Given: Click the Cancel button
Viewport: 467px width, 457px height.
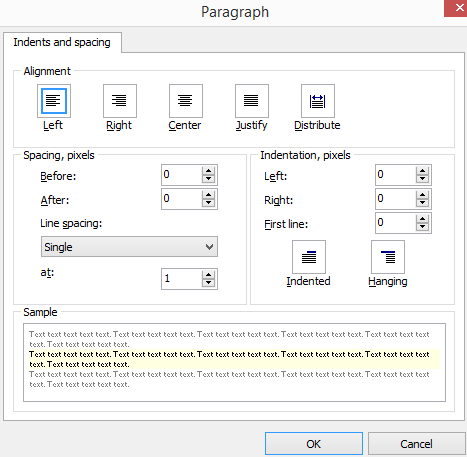Looking at the screenshot, I should click(416, 444).
